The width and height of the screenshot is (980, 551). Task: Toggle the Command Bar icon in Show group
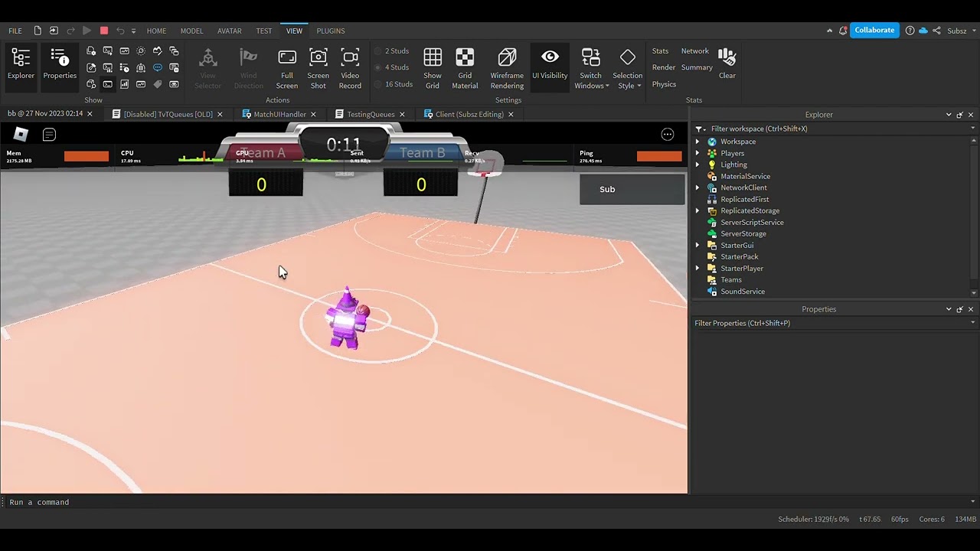(108, 84)
